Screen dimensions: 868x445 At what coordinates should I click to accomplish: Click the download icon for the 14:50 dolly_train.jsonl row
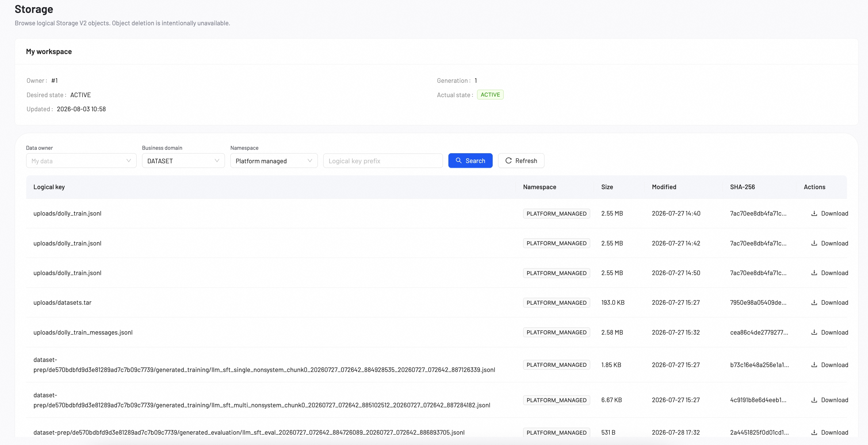coord(814,273)
